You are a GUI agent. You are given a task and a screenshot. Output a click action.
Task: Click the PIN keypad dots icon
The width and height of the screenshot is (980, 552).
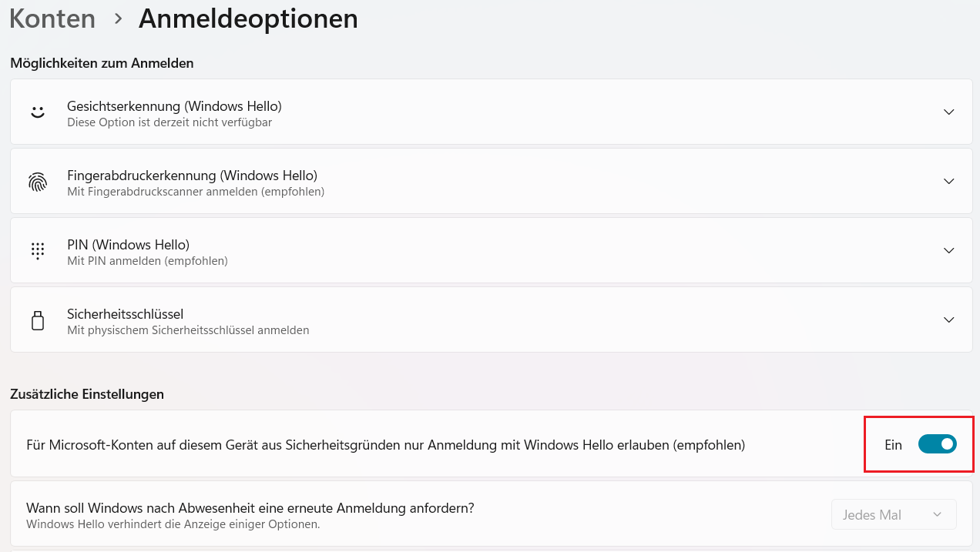coord(38,251)
